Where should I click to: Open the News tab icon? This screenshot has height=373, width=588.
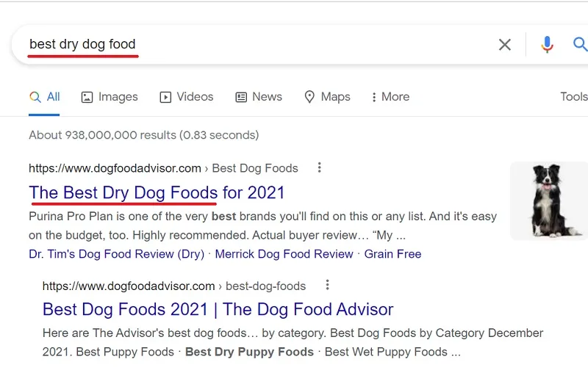tap(241, 97)
